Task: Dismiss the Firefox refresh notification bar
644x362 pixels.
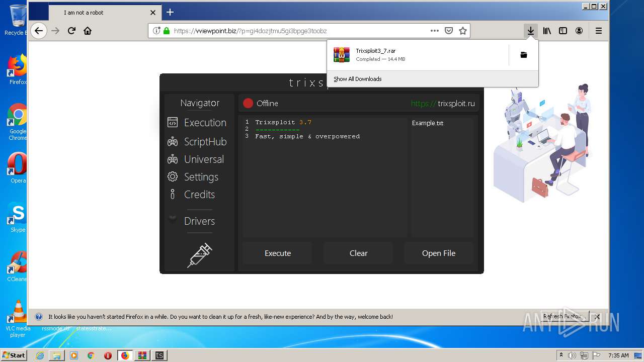Action: click(598, 317)
